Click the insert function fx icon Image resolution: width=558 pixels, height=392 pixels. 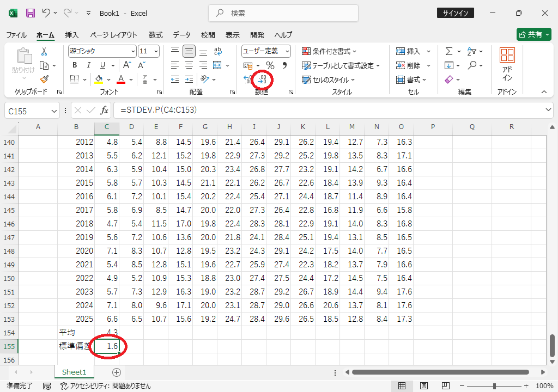104,111
